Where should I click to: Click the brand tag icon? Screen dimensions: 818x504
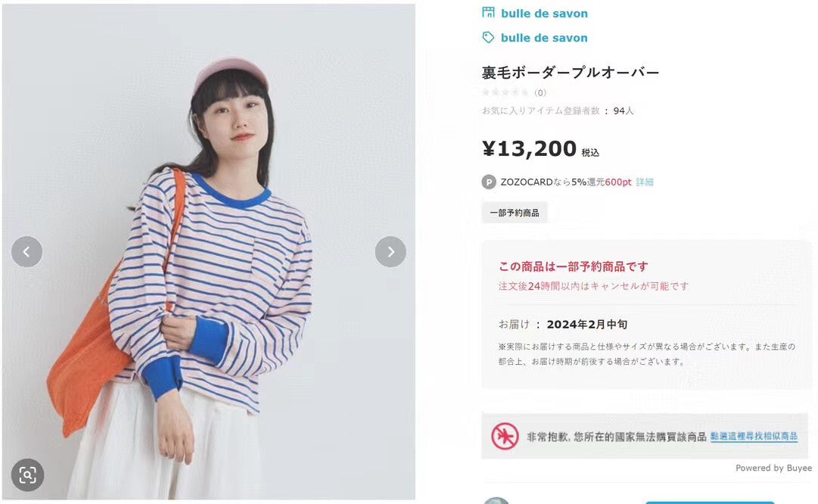[488, 37]
